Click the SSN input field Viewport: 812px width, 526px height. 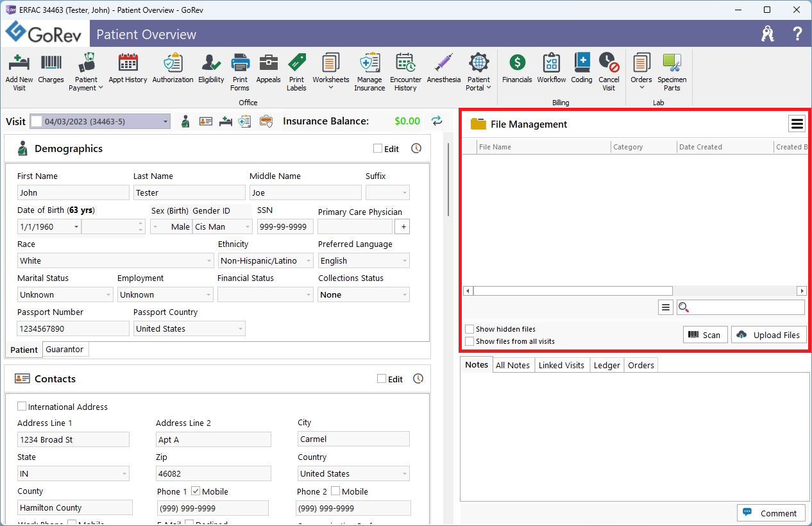tap(285, 226)
